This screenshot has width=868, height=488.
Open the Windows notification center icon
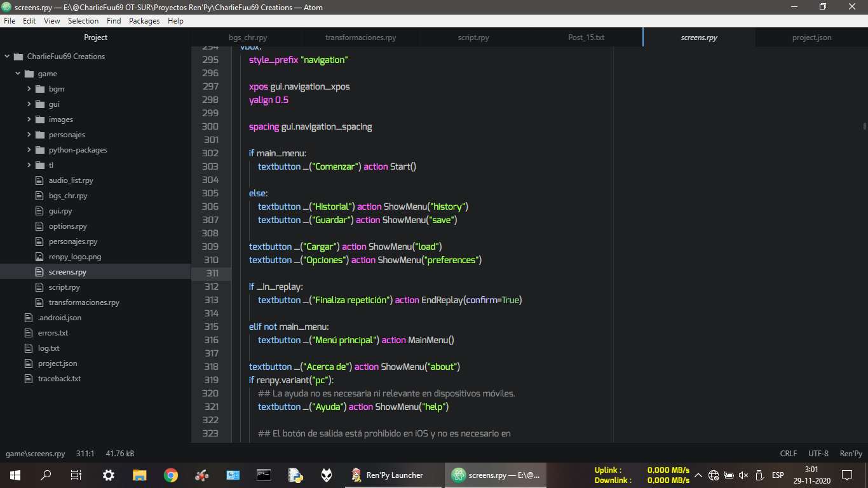click(846, 475)
